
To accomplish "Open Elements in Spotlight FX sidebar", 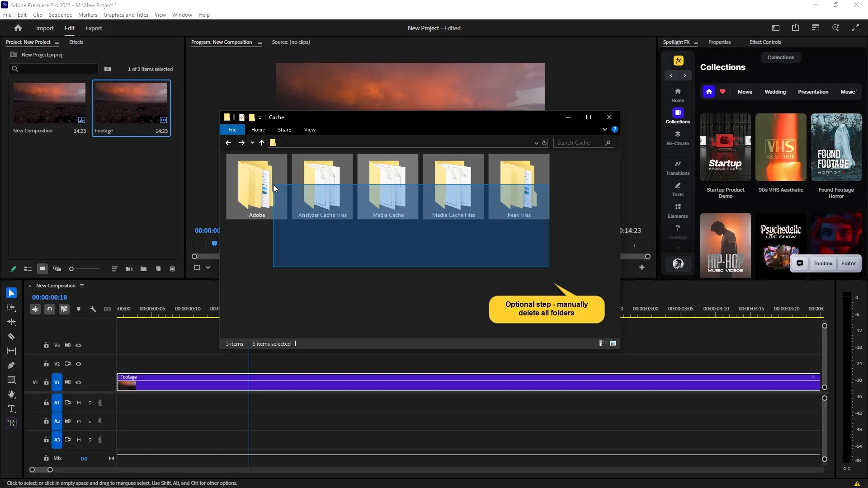I will (678, 211).
